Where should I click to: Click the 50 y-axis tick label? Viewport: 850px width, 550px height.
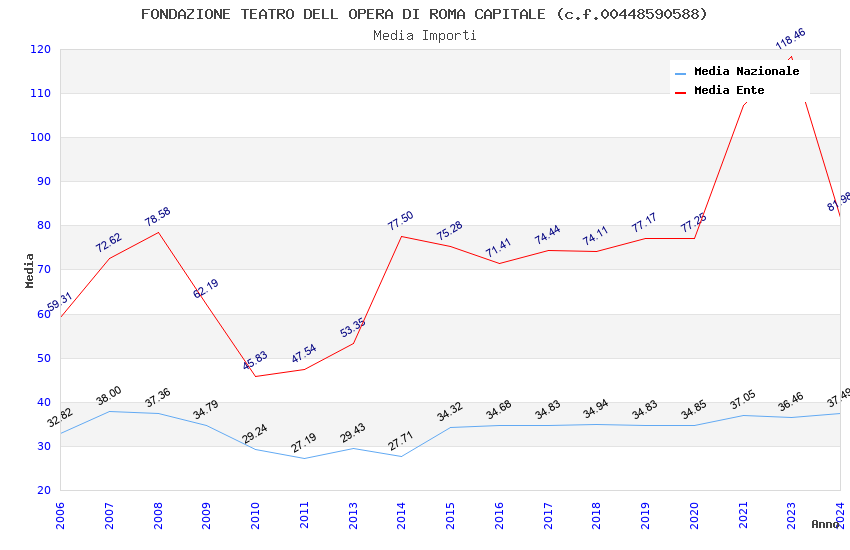(x=44, y=358)
